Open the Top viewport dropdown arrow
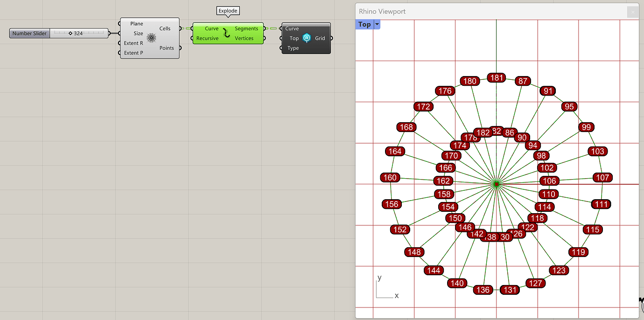This screenshot has width=644, height=320. [x=377, y=24]
